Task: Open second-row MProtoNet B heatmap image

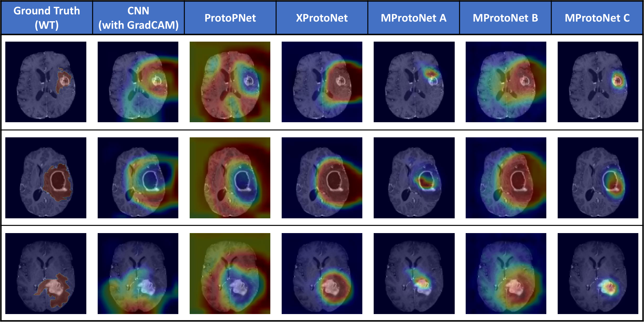Action: coord(506,178)
